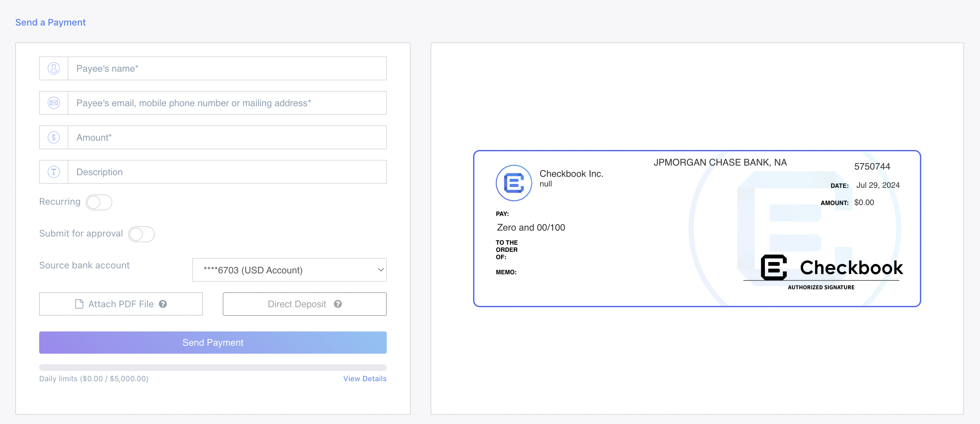The height and width of the screenshot is (424, 980).
Task: View daily limits details link
Action: tap(366, 378)
